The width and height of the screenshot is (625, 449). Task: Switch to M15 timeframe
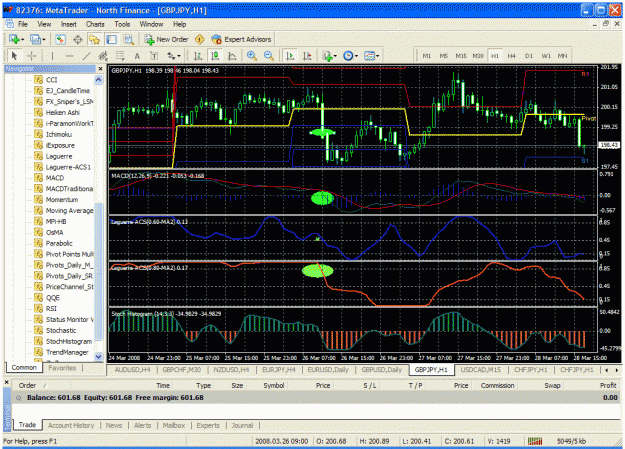coord(461,56)
